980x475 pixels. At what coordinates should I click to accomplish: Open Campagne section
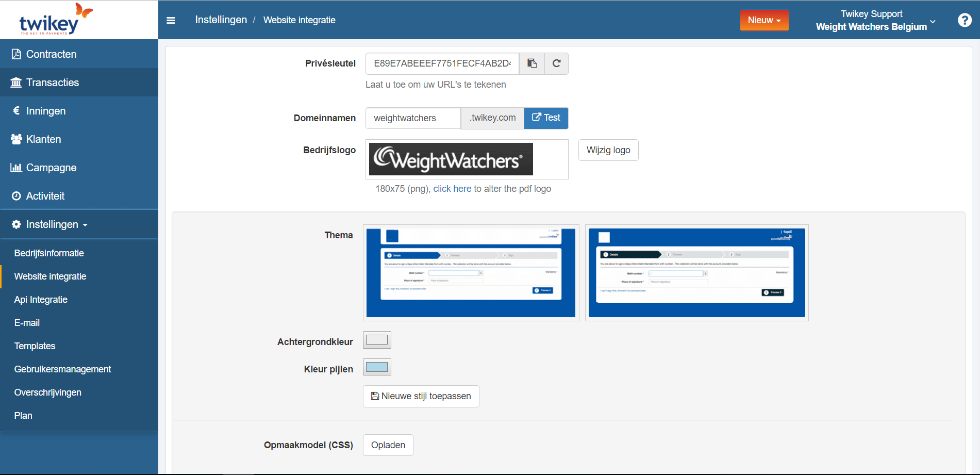pos(79,168)
